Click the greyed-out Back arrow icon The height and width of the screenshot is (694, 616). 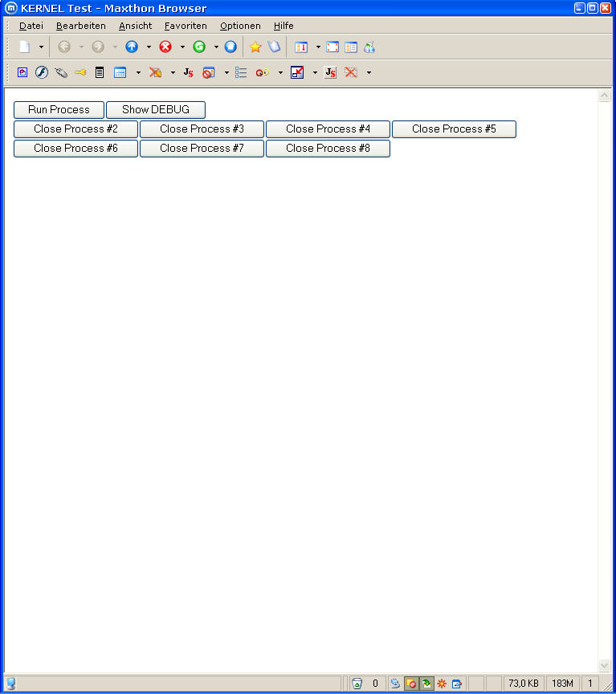[x=64, y=47]
